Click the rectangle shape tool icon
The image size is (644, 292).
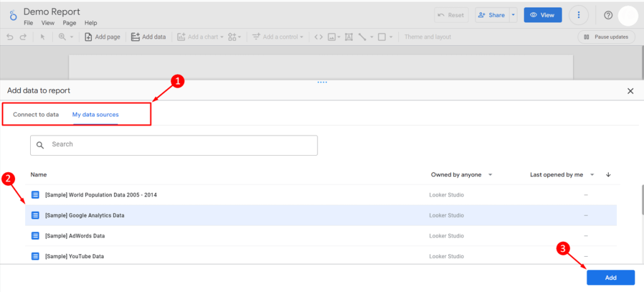(x=382, y=37)
